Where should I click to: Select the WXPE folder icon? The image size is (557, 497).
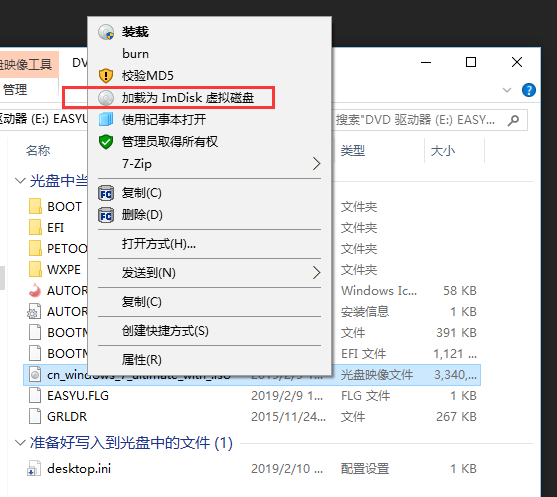click(x=35, y=269)
